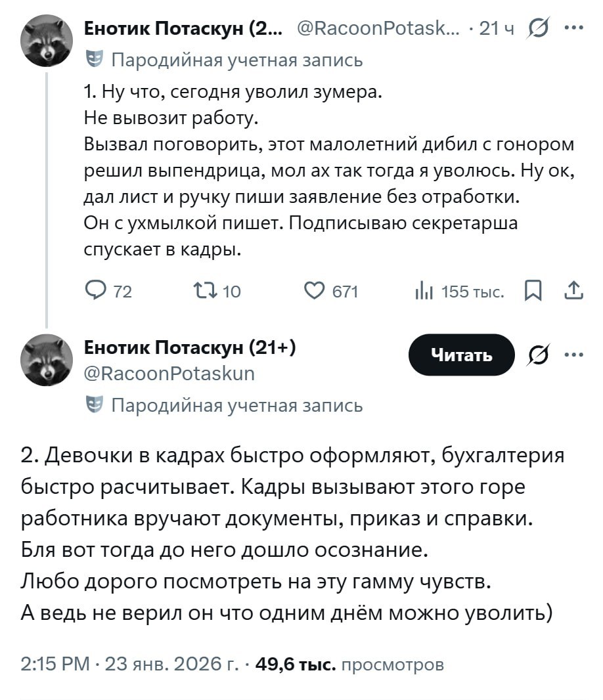Share the first tweet
603x700 pixels.
[573, 291]
